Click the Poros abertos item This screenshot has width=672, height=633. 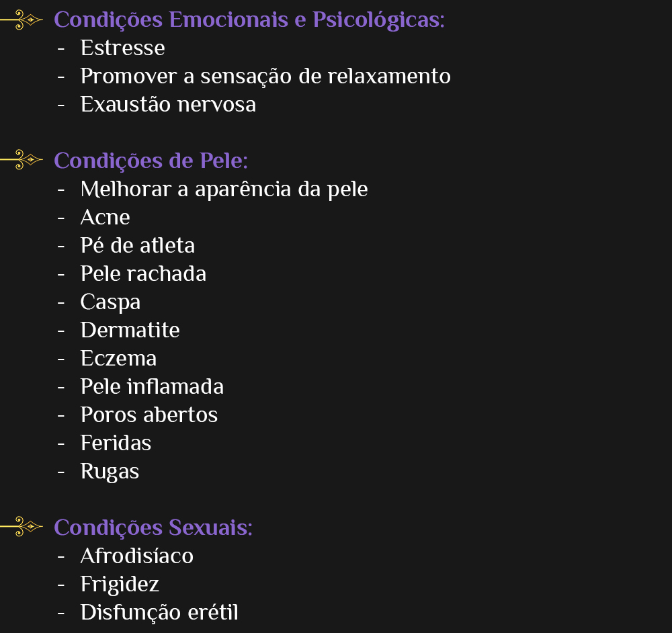pyautogui.click(x=149, y=415)
